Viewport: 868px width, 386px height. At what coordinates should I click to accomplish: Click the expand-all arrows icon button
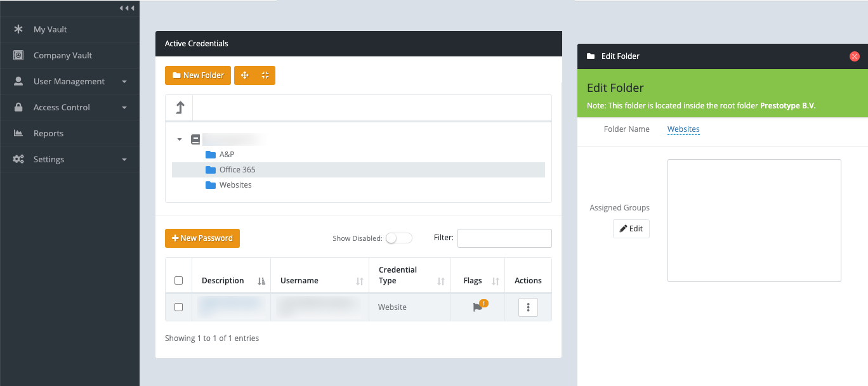point(245,75)
